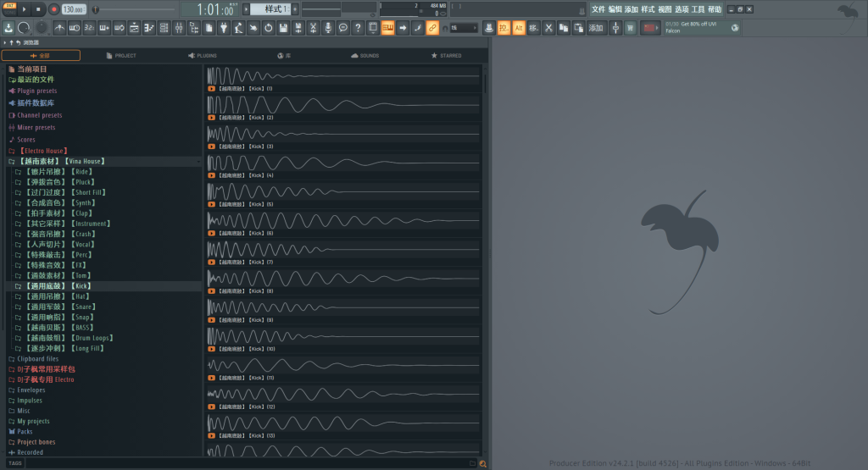Click the stamp tool icon
This screenshot has width=868, height=470.
tap(489, 28)
